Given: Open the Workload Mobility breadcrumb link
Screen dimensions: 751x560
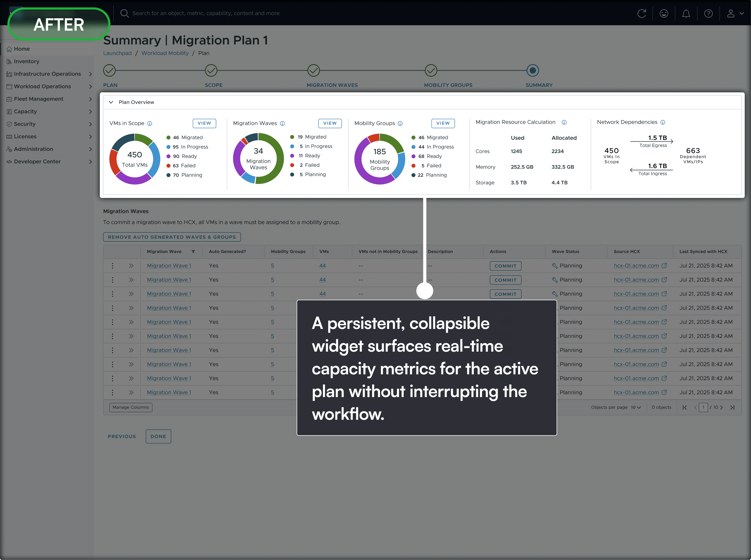Looking at the screenshot, I should (165, 53).
